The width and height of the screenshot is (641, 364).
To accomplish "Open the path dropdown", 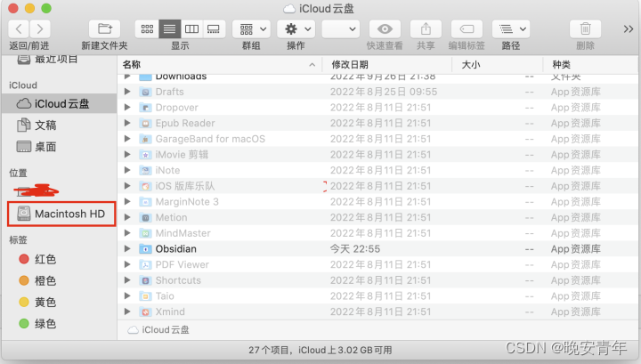I will coord(511,29).
